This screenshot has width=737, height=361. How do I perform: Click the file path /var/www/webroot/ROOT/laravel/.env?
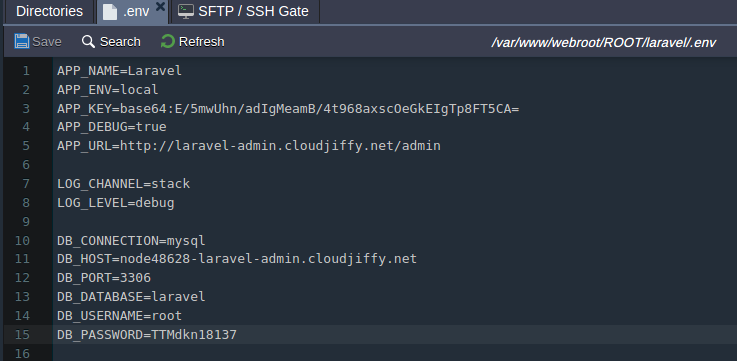pyautogui.click(x=604, y=43)
